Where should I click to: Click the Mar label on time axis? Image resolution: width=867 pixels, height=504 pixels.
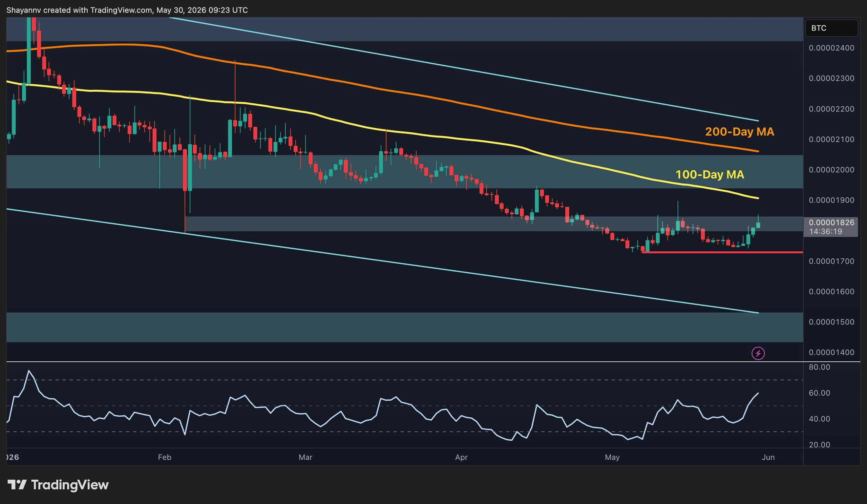[x=305, y=457]
